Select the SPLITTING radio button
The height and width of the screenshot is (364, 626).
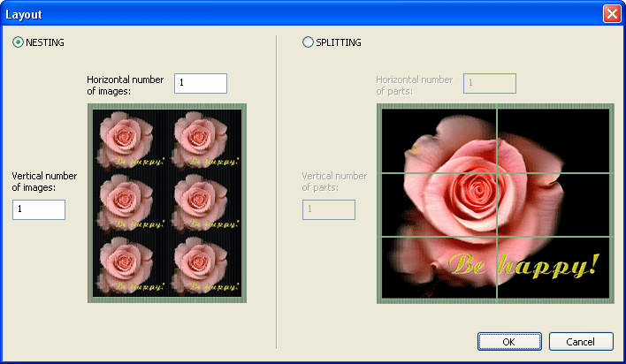(x=308, y=42)
